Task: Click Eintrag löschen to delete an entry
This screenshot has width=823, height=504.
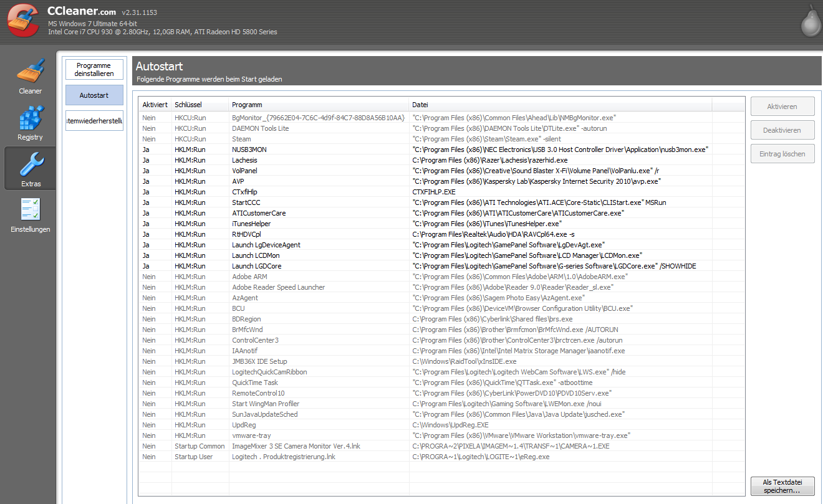Action: pos(782,153)
